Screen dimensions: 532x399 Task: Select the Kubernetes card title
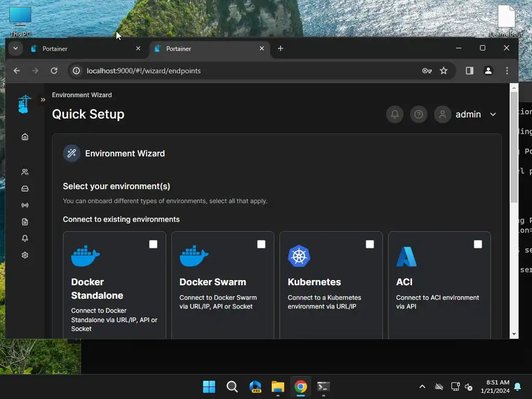(x=314, y=282)
